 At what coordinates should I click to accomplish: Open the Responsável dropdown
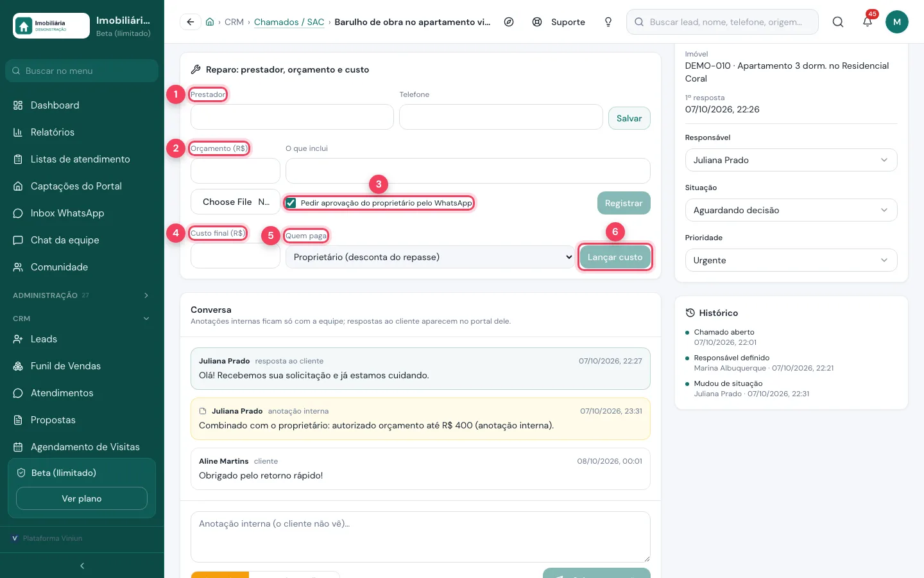click(791, 160)
